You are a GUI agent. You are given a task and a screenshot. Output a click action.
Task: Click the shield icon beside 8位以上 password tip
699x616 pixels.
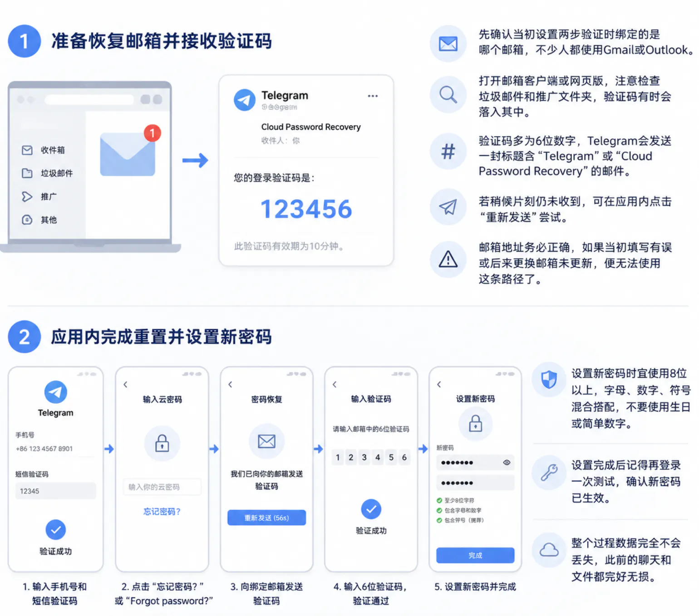tap(549, 380)
